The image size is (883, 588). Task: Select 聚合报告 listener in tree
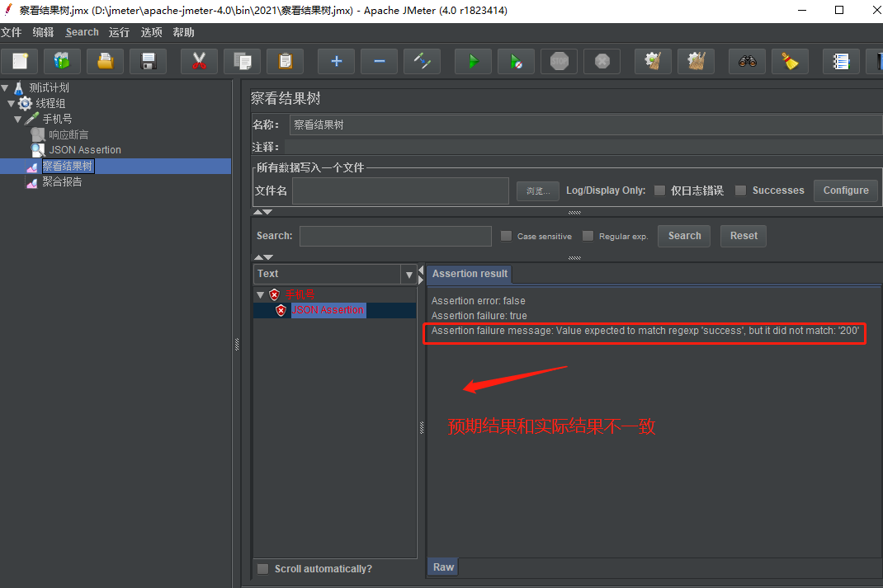[62, 181]
